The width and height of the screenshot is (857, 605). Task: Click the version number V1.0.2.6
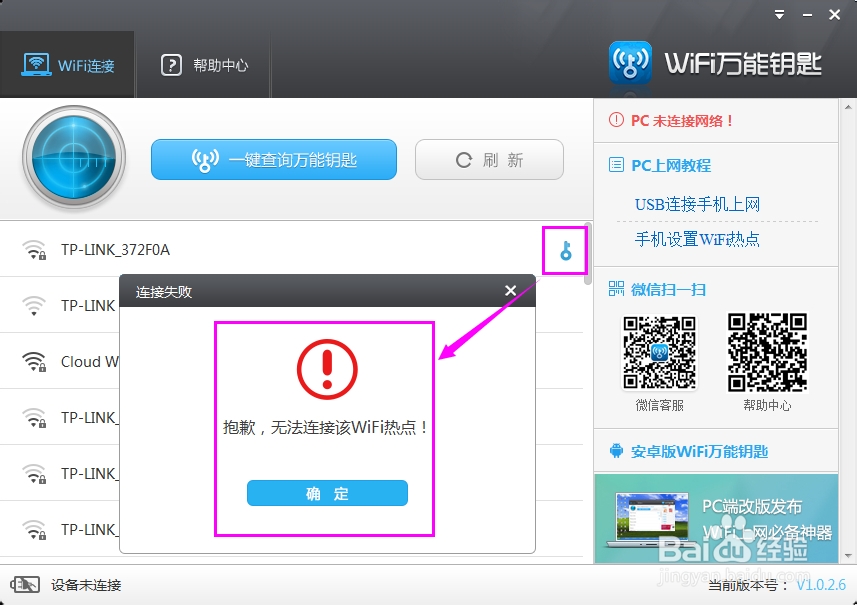pos(821,585)
